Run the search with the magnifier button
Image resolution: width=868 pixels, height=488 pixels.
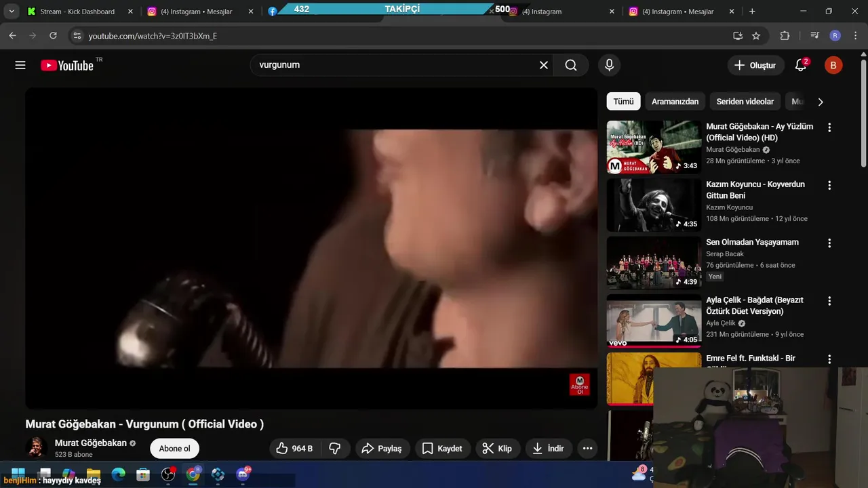tap(571, 65)
